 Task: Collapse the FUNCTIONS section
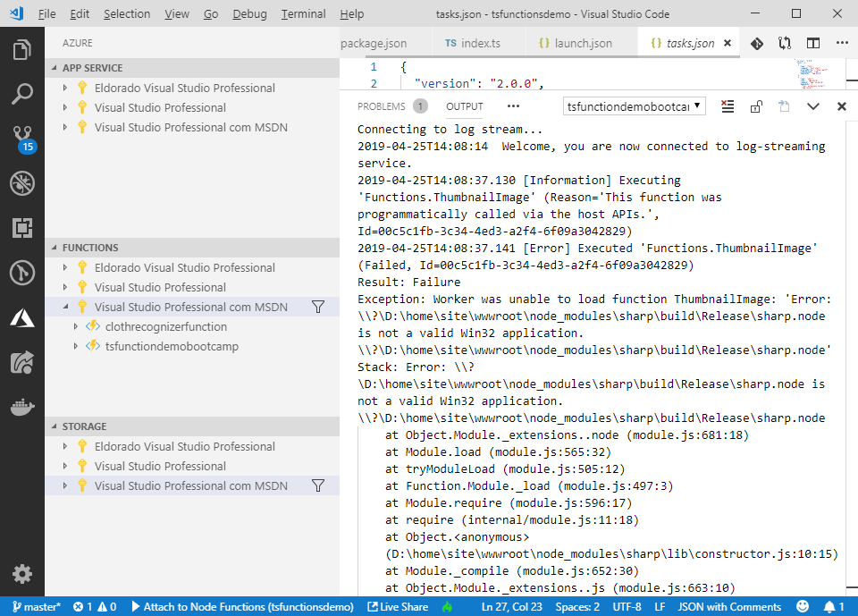pos(193,248)
